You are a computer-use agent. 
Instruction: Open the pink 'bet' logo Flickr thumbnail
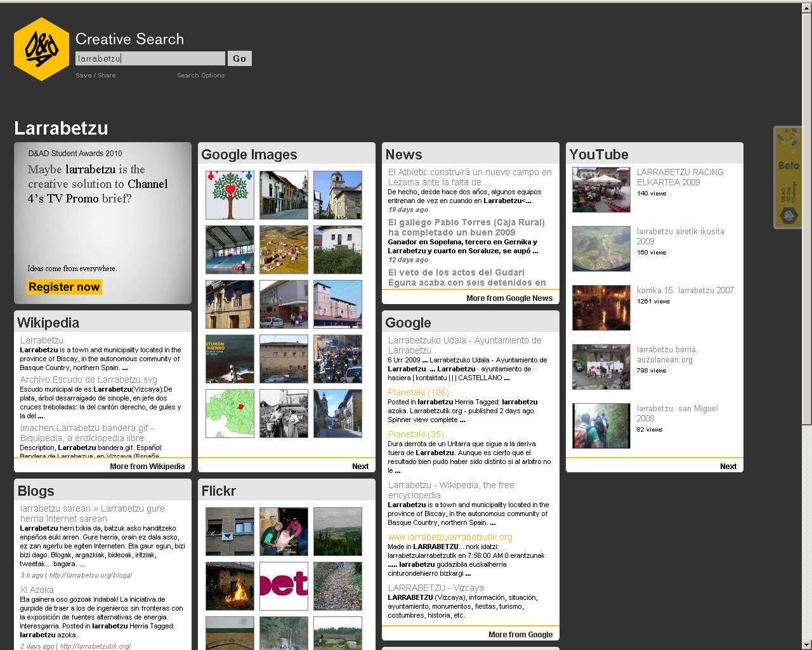click(284, 586)
